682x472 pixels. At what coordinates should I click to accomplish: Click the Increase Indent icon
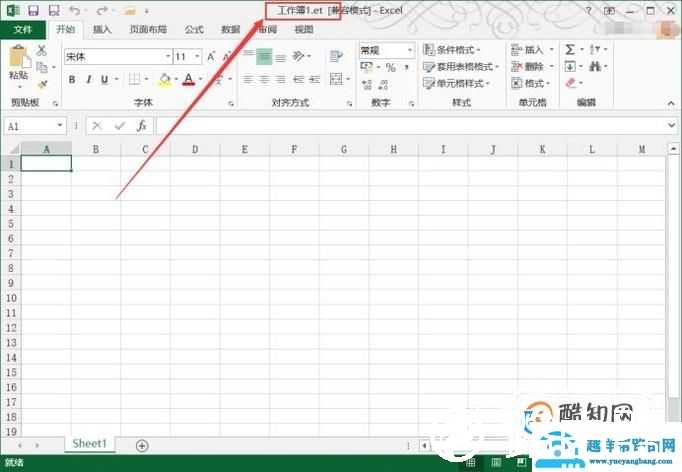(314, 79)
